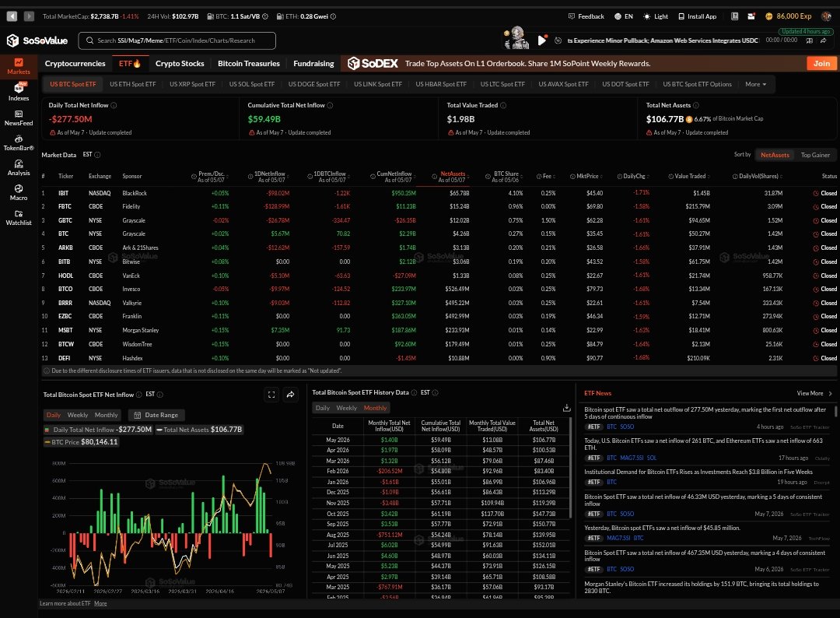Click the Join button on SoDEX banner
The width and height of the screenshot is (840, 618).
821,63
